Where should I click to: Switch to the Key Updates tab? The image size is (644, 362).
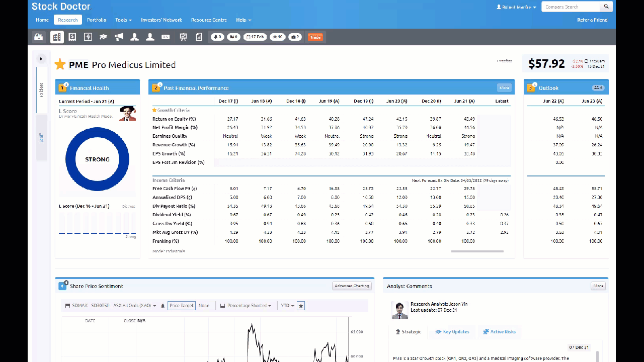452,332
